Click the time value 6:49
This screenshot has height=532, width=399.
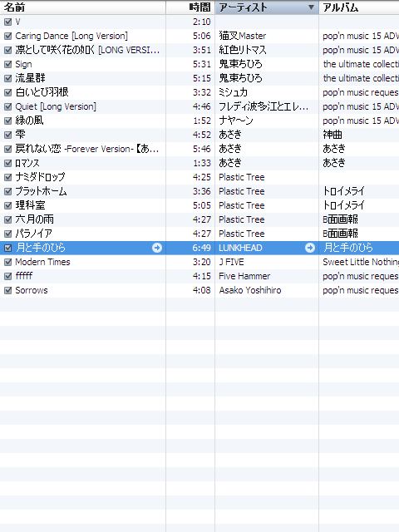pyautogui.click(x=201, y=248)
